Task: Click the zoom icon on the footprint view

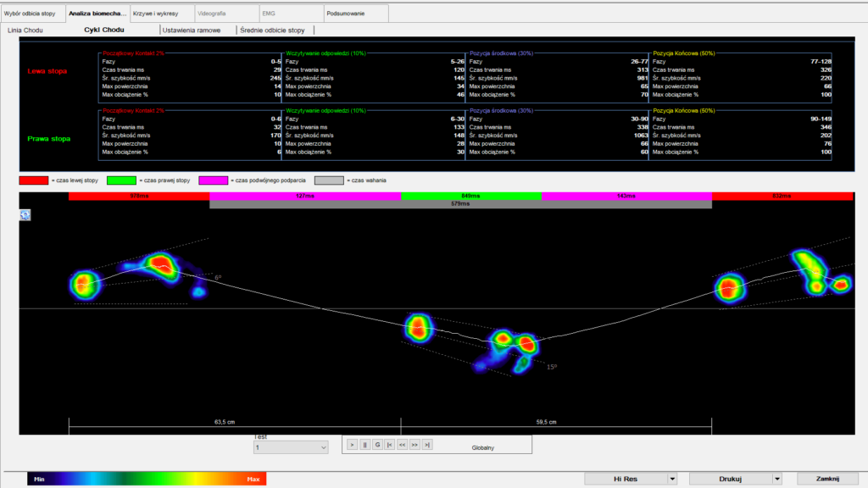Action: tap(25, 215)
